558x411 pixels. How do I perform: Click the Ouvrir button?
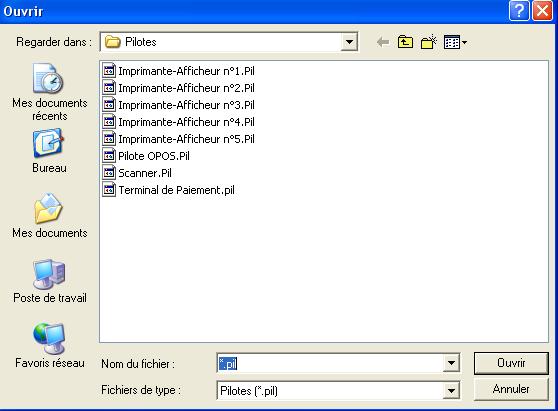click(511, 363)
